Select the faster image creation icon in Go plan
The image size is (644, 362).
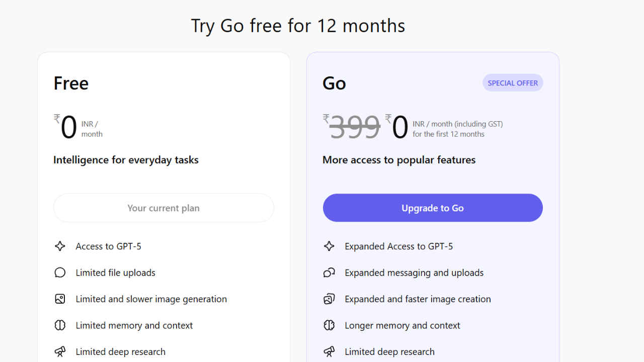[x=329, y=298]
